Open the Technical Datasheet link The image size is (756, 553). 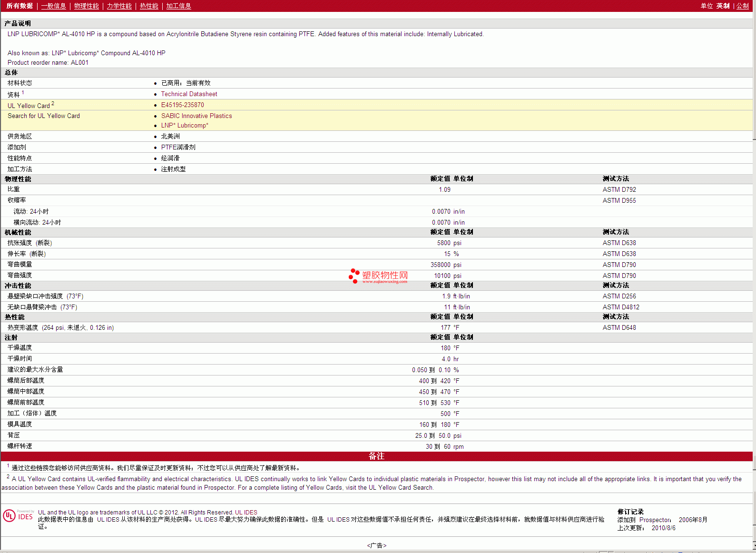pyautogui.click(x=189, y=94)
